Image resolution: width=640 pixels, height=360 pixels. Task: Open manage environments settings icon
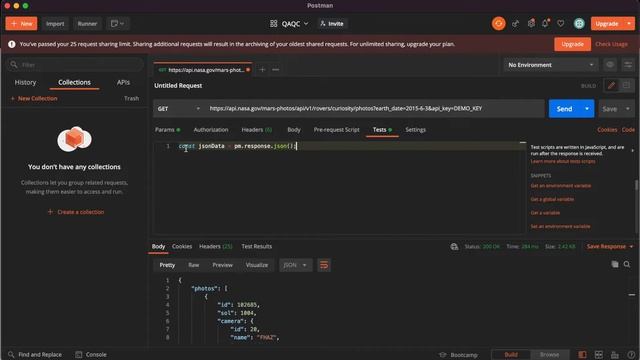coord(628,65)
